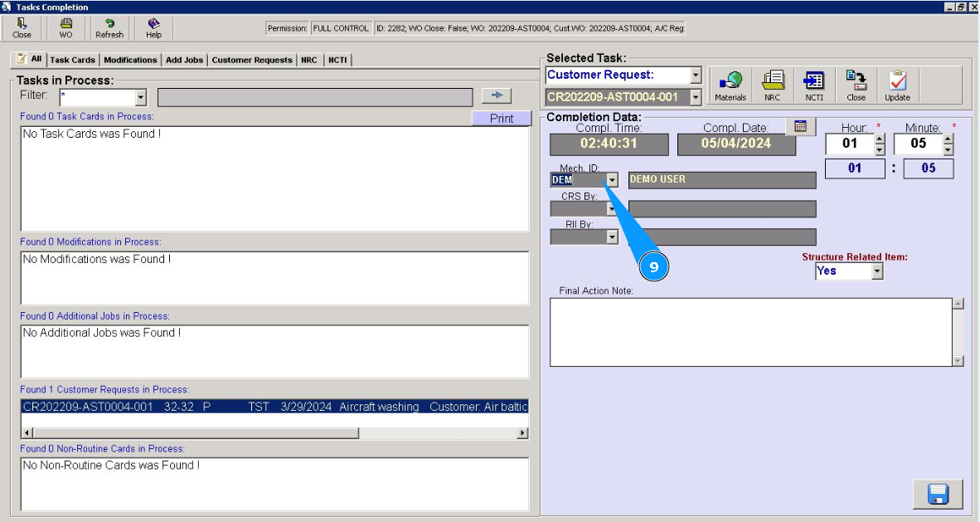The image size is (980, 522).
Task: Click the horizontal scrollbar thumb in customer requests
Action: pyautogui.click(x=196, y=433)
